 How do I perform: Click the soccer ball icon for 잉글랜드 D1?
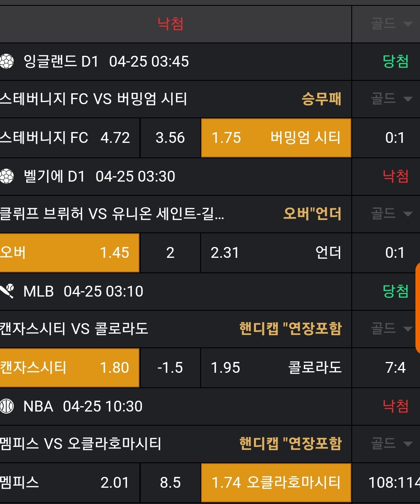tap(7, 62)
